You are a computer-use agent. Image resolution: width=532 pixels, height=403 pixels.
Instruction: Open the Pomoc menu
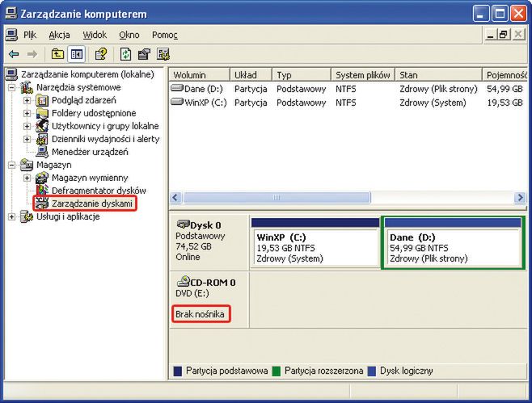165,35
